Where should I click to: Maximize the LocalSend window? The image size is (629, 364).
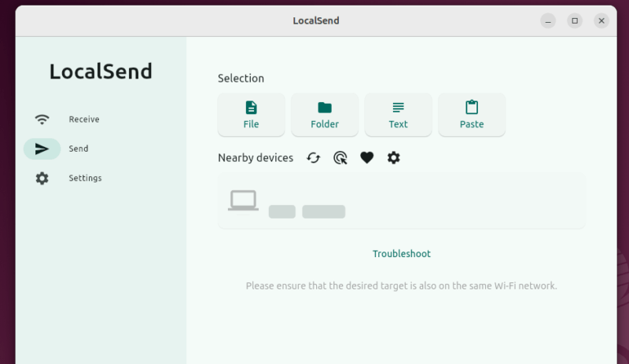(575, 21)
